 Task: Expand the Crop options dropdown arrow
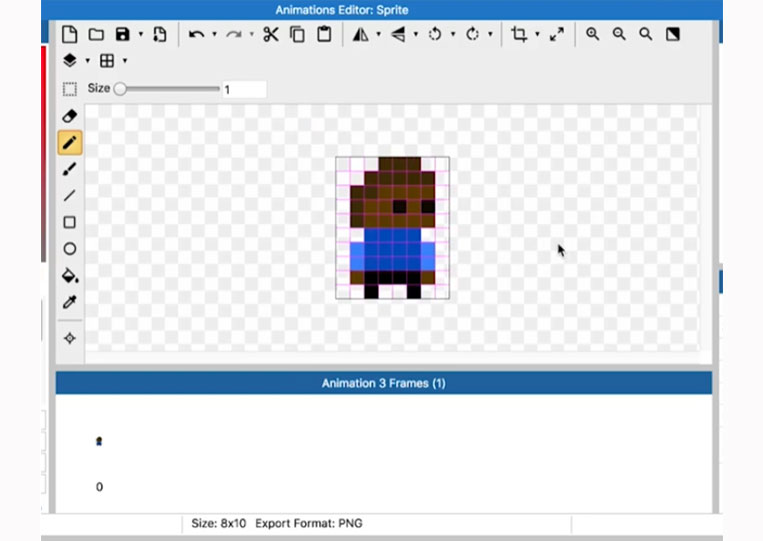537,35
